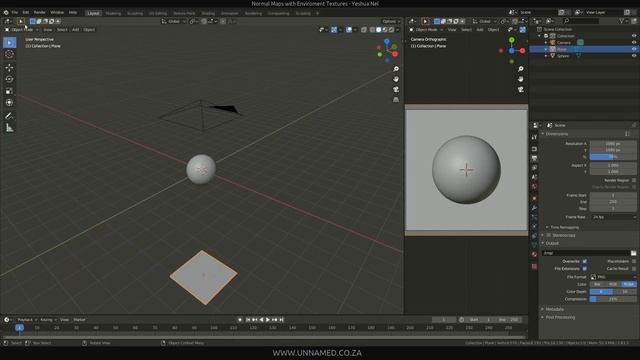The width and height of the screenshot is (640, 360).
Task: Click the output path input field
Action: pyautogui.click(x=586, y=253)
